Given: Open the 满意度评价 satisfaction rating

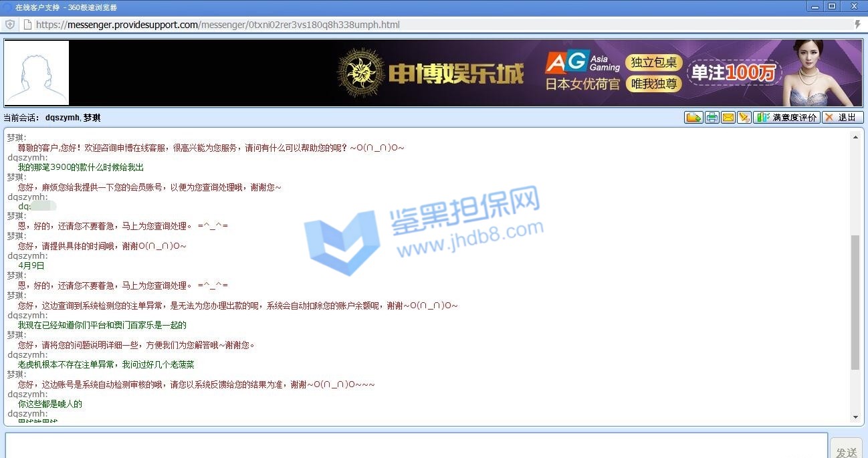Looking at the screenshot, I should click(x=786, y=118).
